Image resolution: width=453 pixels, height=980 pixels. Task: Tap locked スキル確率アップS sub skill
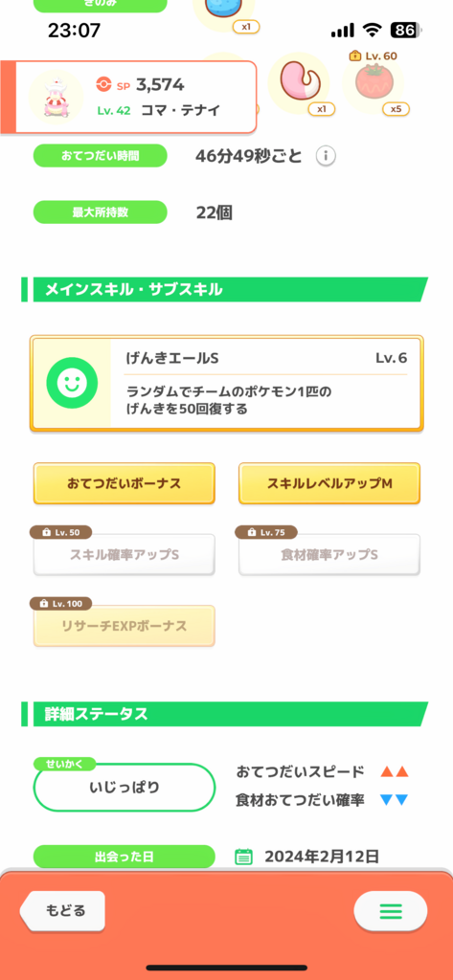tap(124, 554)
